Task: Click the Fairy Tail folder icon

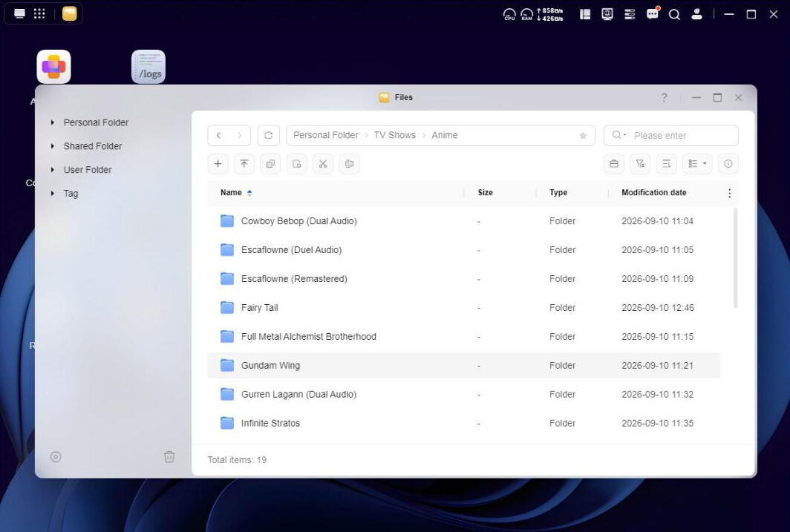Action: click(227, 307)
